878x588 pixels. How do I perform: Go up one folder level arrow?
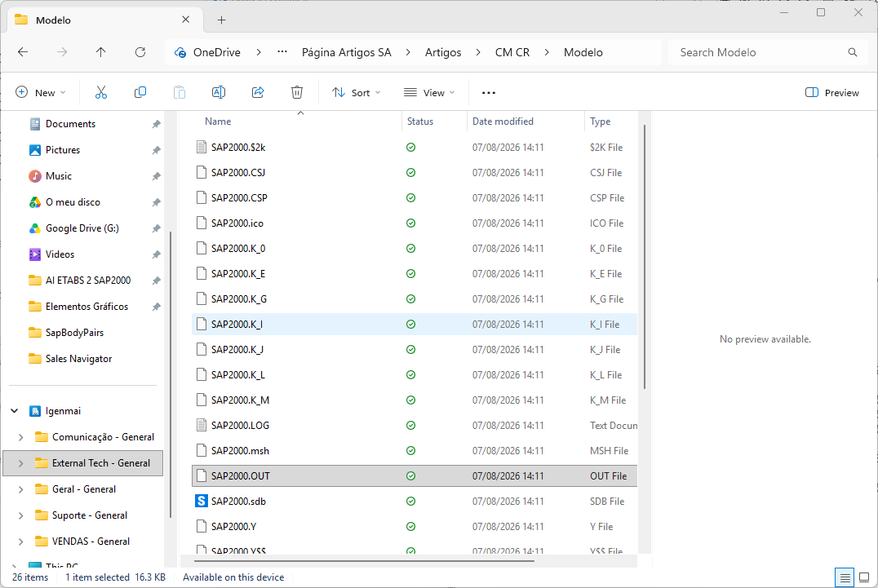pos(101,52)
